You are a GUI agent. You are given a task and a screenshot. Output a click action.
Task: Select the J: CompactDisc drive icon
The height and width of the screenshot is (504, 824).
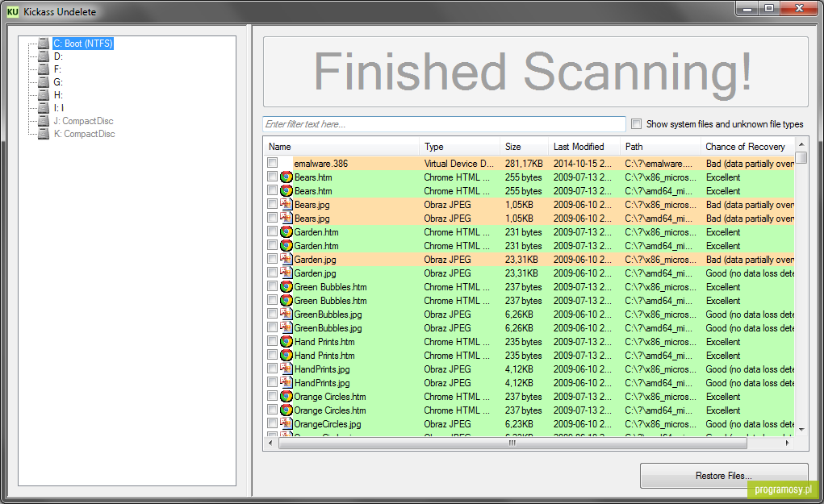click(x=44, y=121)
